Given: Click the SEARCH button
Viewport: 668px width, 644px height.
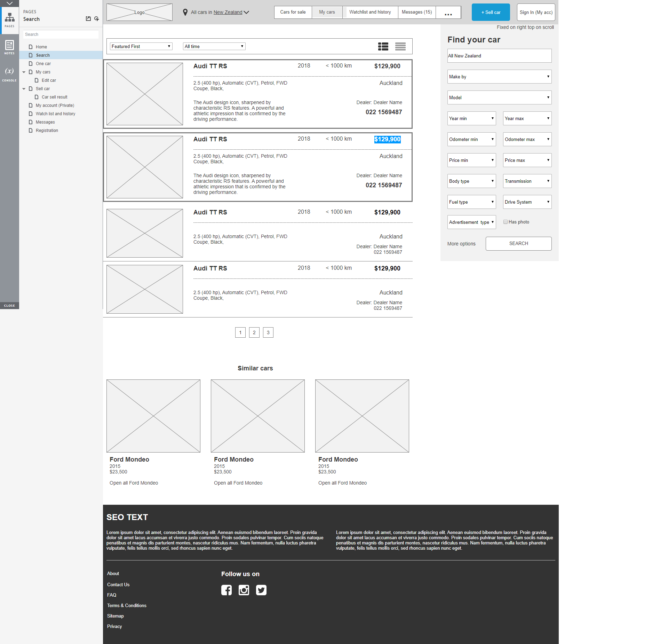Looking at the screenshot, I should [x=518, y=244].
